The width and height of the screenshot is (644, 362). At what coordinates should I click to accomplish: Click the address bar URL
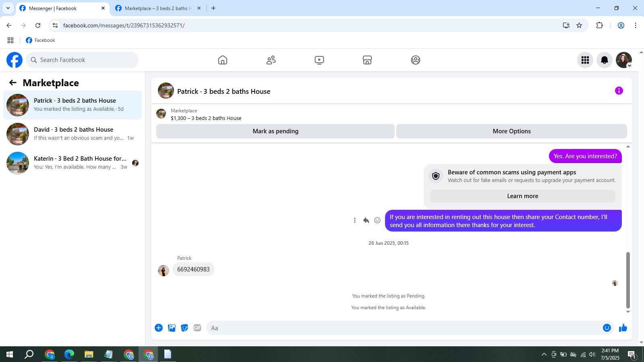(124, 25)
